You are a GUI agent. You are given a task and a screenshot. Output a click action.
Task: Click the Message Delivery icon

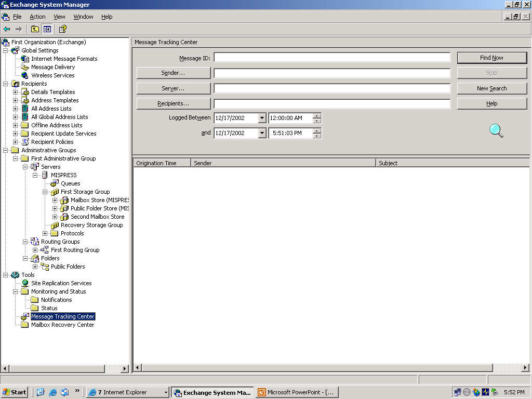[x=25, y=67]
